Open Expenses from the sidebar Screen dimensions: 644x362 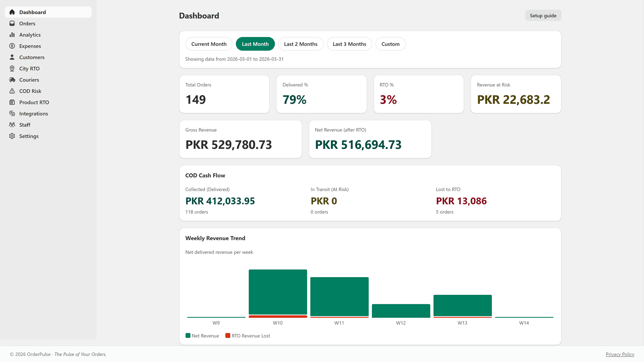tap(48, 46)
